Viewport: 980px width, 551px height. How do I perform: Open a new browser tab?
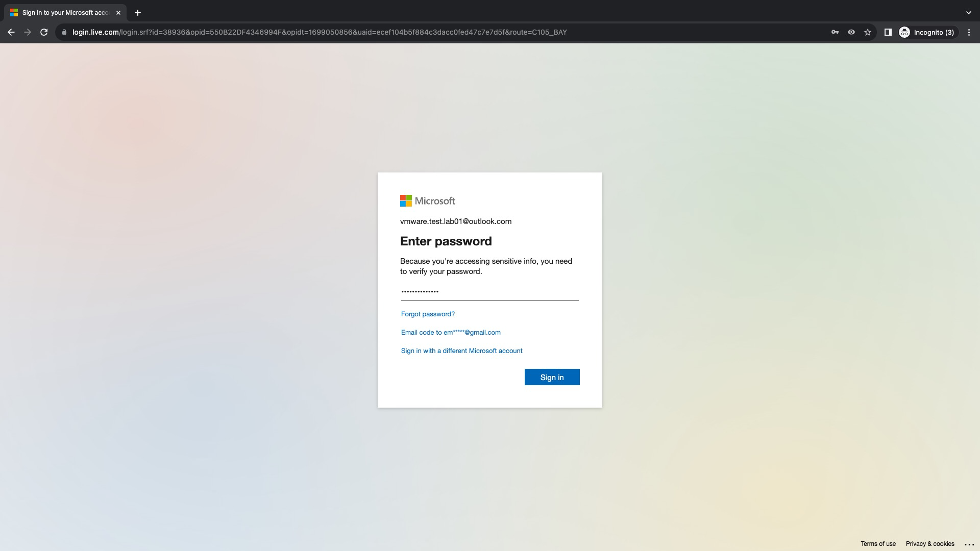(x=137, y=13)
